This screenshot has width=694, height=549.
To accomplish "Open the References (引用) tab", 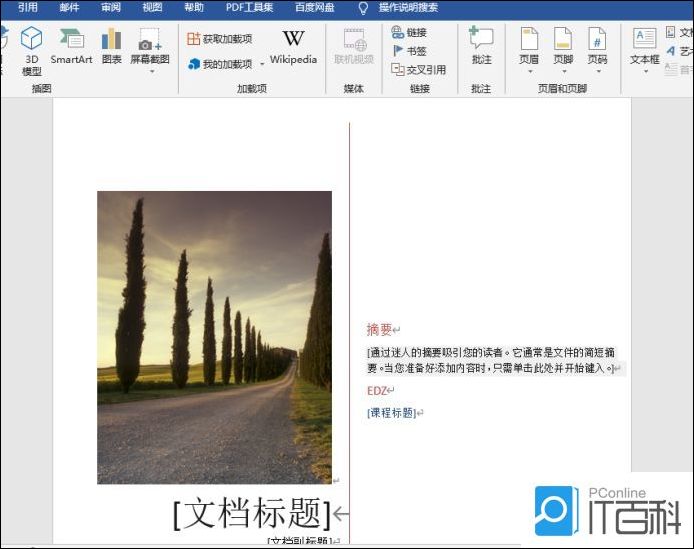I will coord(27,8).
